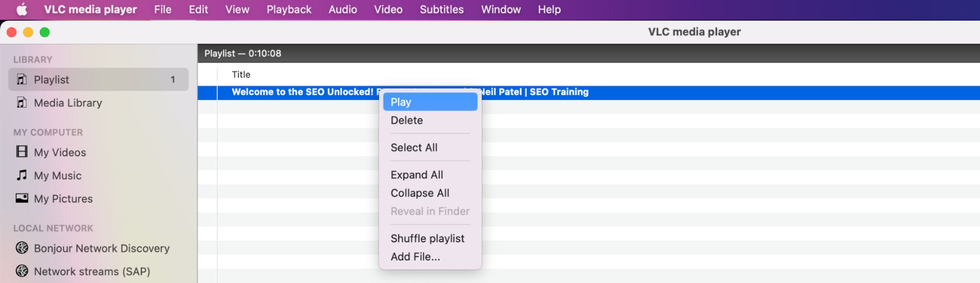Open the Subtitles menu
Screen dimensions: 980x283
pyautogui.click(x=442, y=9)
